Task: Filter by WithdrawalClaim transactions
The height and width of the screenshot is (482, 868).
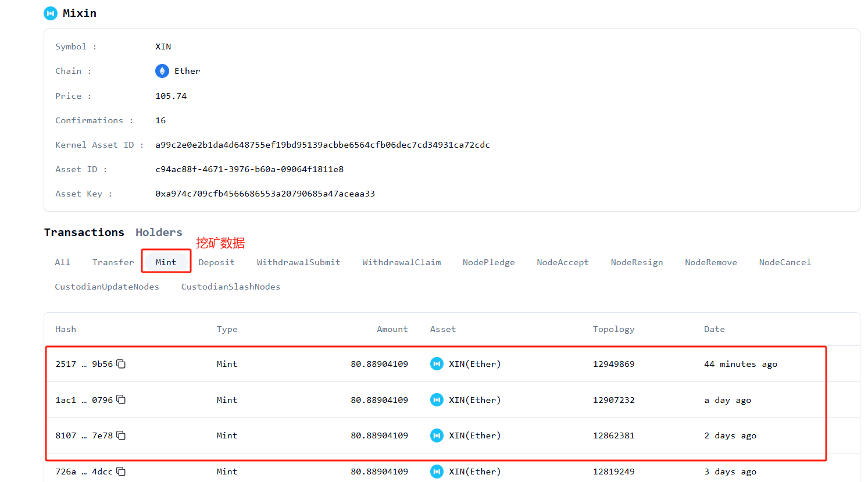Action: tap(401, 262)
